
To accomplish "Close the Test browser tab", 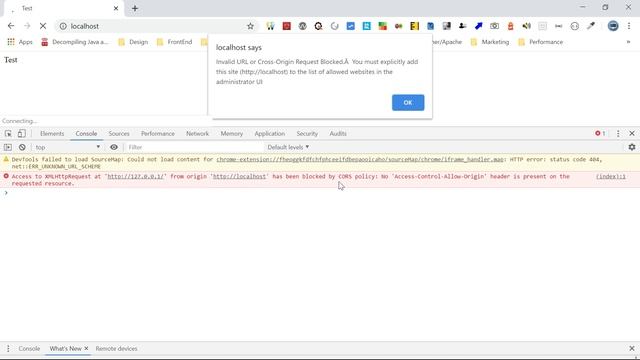I will pos(116,8).
